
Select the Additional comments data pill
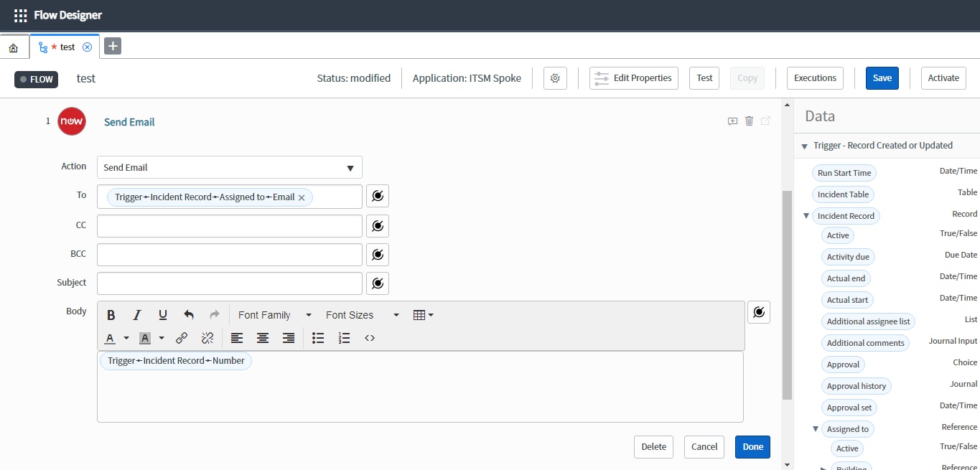tap(865, 343)
